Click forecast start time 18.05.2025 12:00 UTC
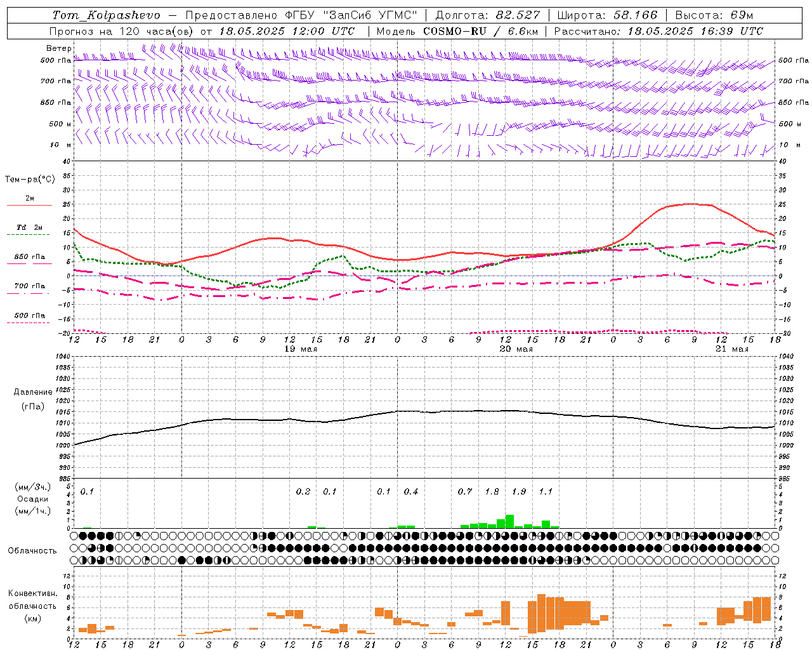The width and height of the screenshot is (812, 650). [287, 31]
